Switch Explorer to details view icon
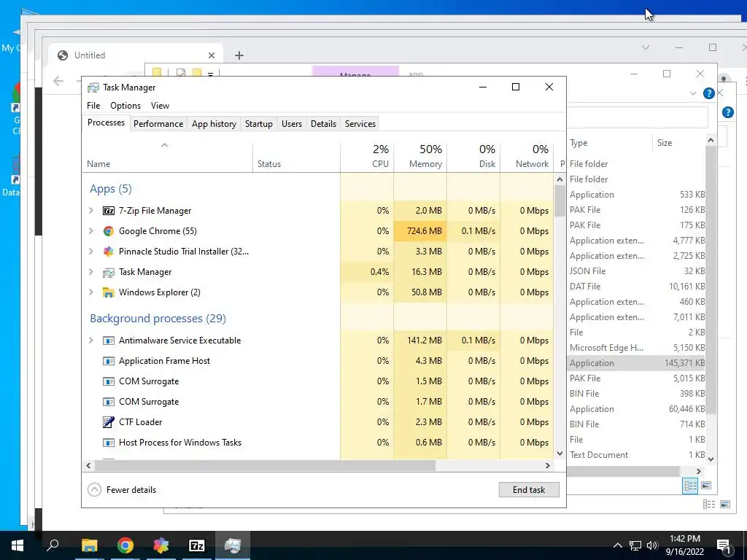This screenshot has width=747, height=560. [690, 486]
